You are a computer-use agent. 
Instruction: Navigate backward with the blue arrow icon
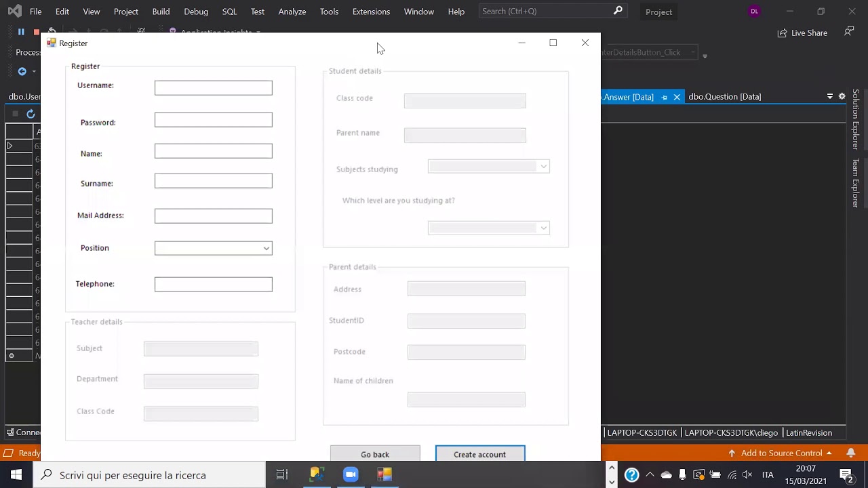(x=22, y=71)
